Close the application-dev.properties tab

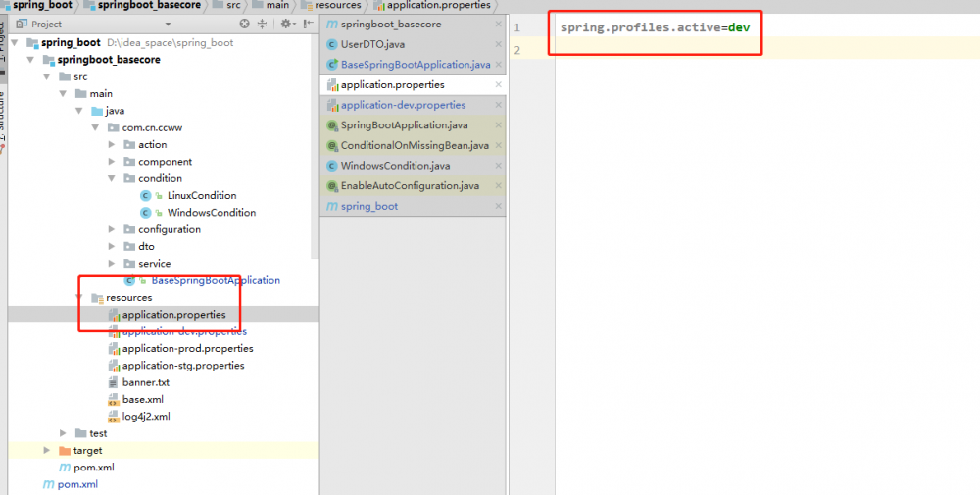click(x=498, y=105)
